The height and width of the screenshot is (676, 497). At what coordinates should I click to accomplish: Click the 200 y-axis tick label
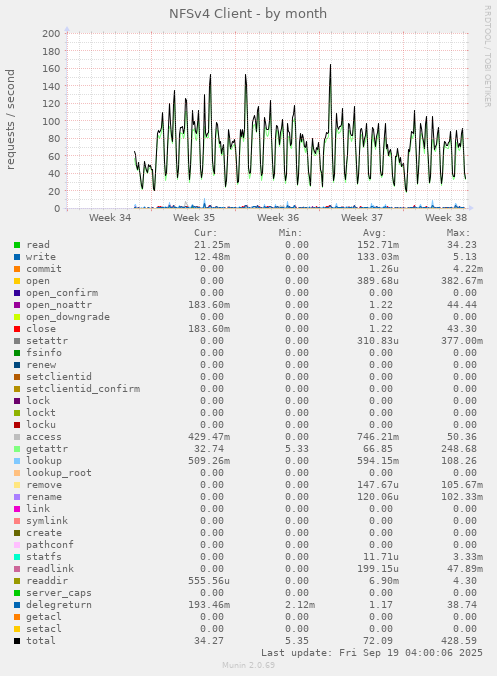51,34
